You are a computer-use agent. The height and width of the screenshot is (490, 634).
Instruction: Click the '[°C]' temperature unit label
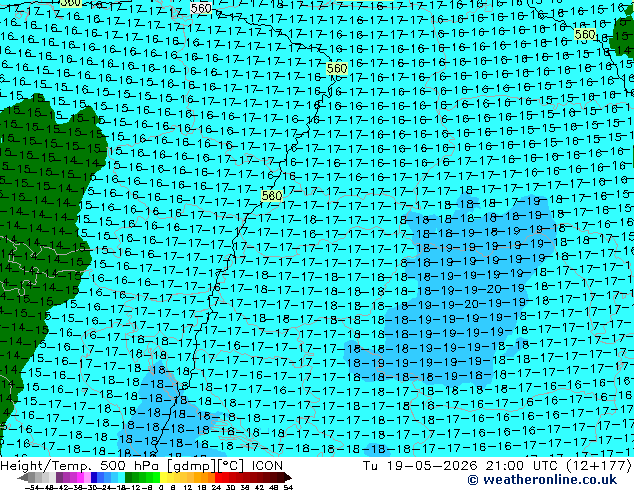coord(230,466)
